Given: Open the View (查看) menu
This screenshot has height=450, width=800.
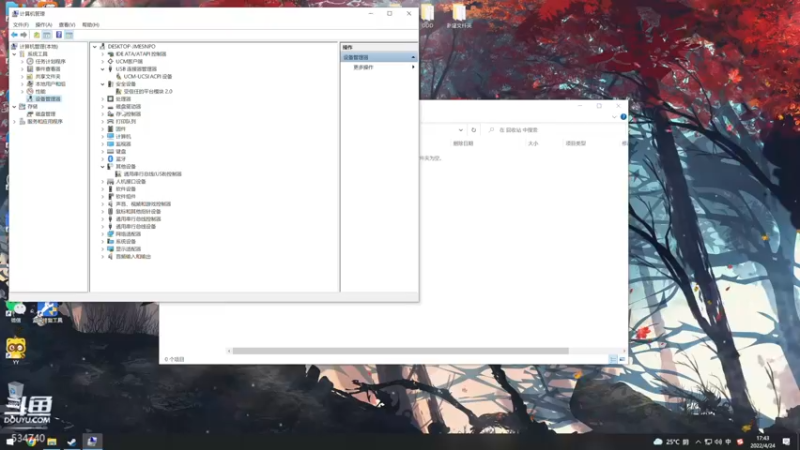Looking at the screenshot, I should (x=67, y=24).
